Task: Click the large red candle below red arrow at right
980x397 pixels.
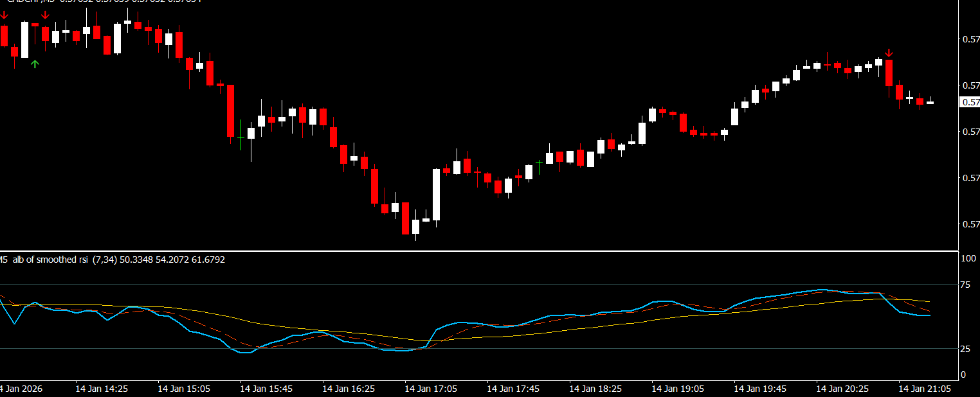Action: 889,73
